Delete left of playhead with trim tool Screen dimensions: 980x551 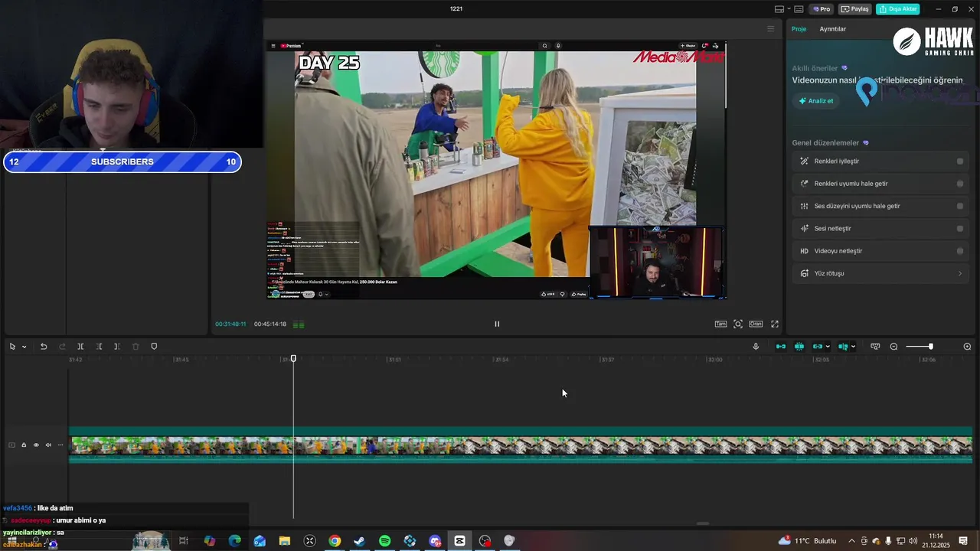99,347
